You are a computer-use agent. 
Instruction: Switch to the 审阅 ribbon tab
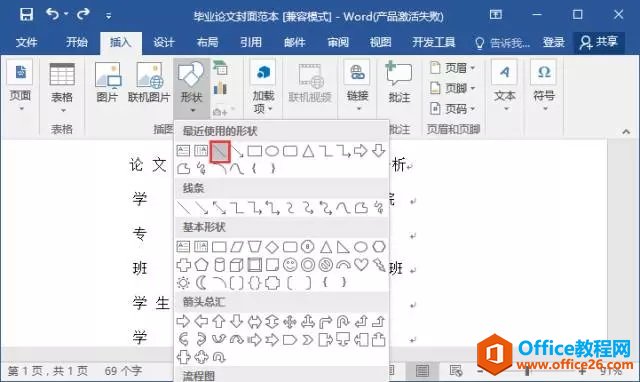pos(338,42)
